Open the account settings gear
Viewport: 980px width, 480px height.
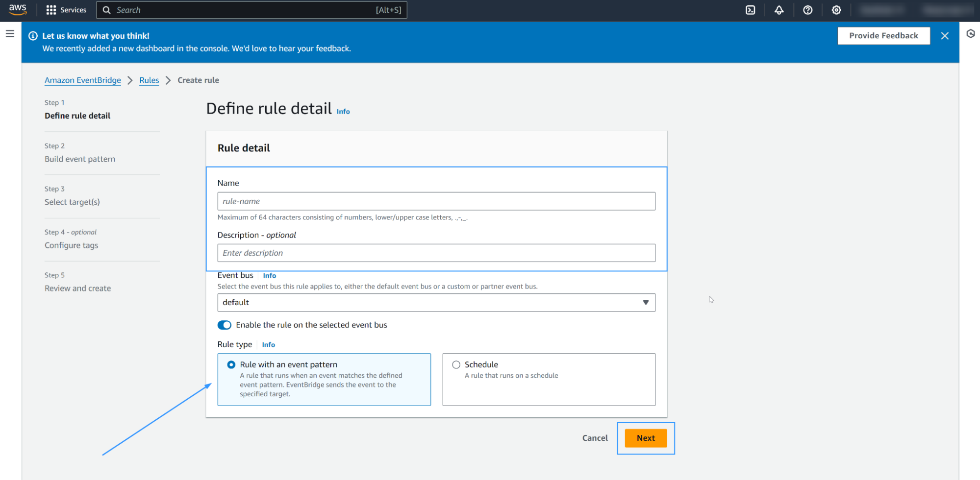[x=836, y=10]
